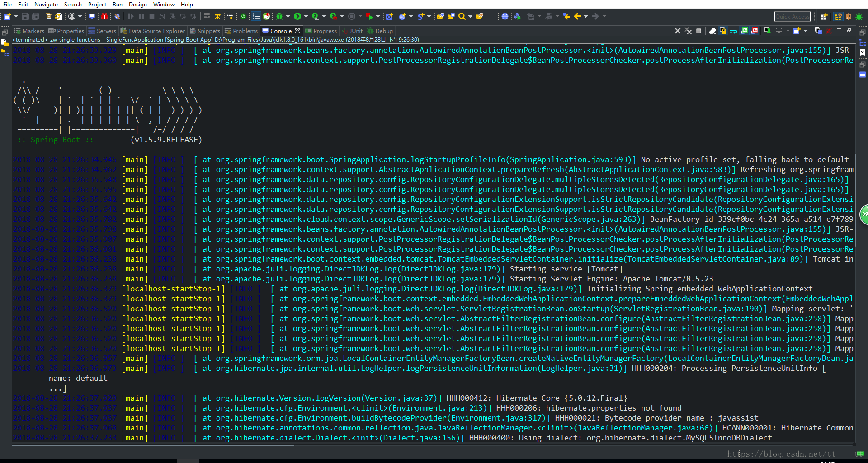The image size is (868, 463).
Task: Click the green circular badge on right edge
Action: point(864,214)
